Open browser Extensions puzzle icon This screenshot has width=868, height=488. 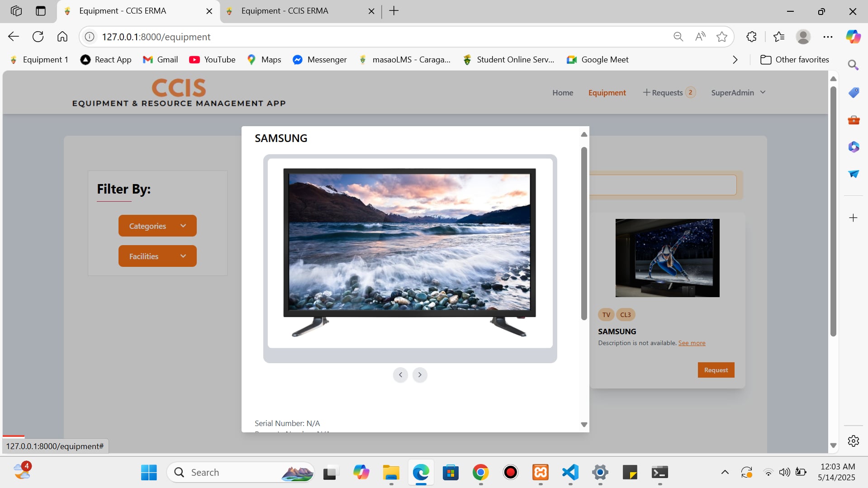click(751, 37)
